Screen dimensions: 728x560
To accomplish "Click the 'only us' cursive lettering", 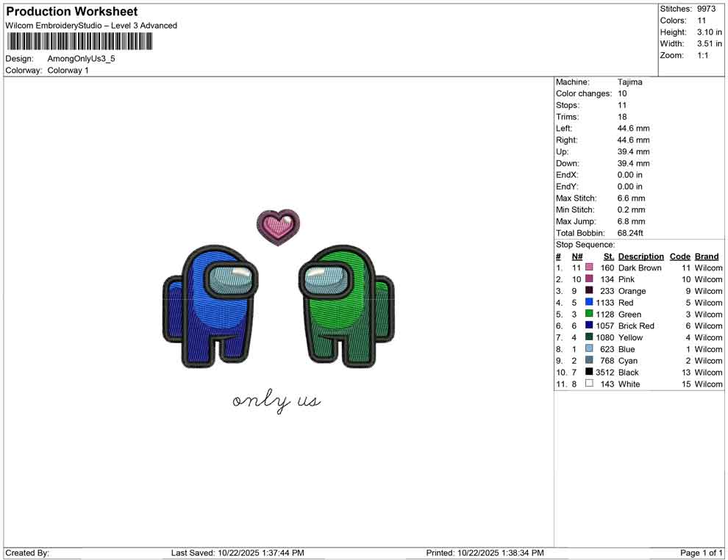I will tap(276, 401).
